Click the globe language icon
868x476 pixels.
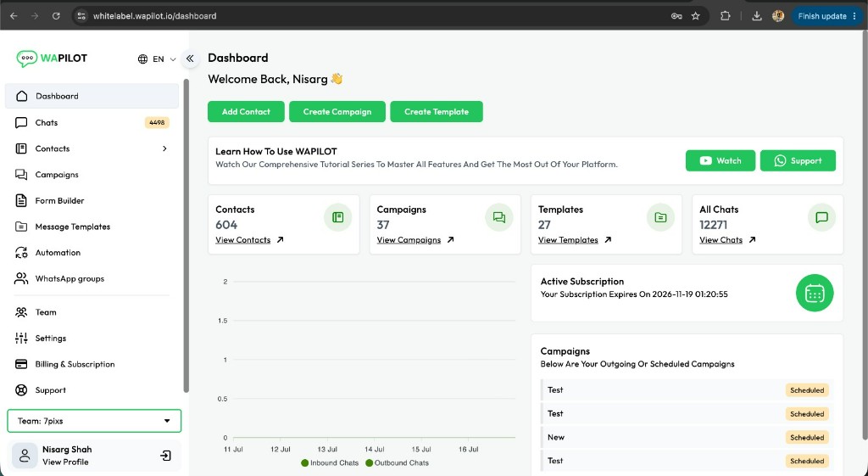point(142,59)
